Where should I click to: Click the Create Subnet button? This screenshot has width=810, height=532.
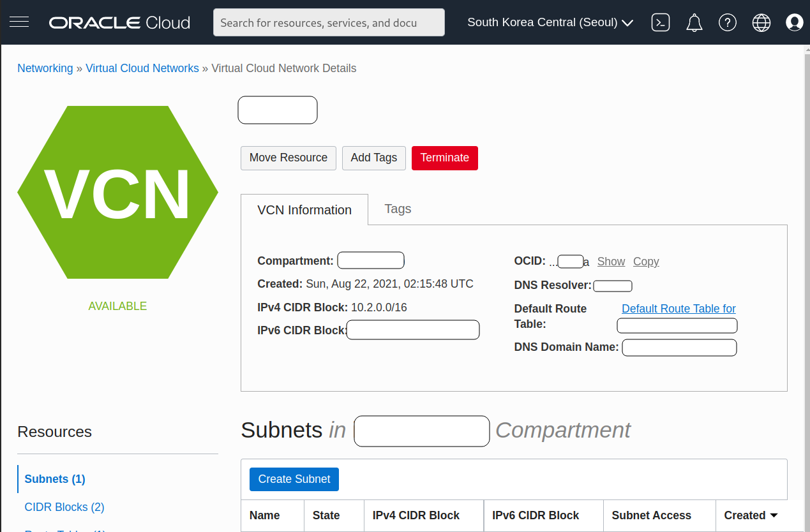tap(294, 479)
